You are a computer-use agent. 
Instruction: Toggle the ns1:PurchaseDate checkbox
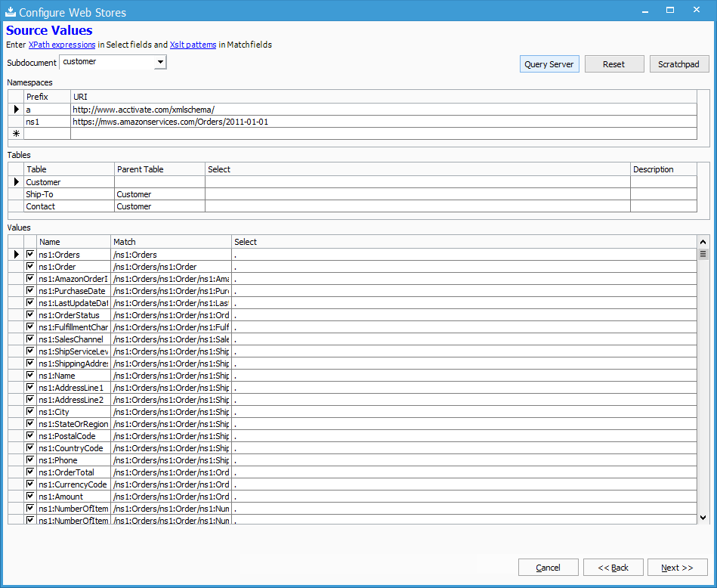click(30, 290)
